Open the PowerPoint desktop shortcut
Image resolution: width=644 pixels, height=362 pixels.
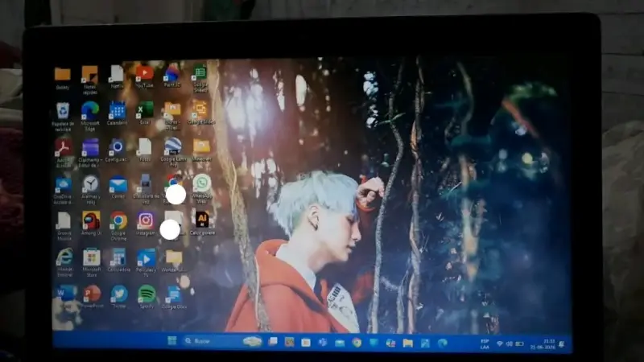tap(93, 297)
